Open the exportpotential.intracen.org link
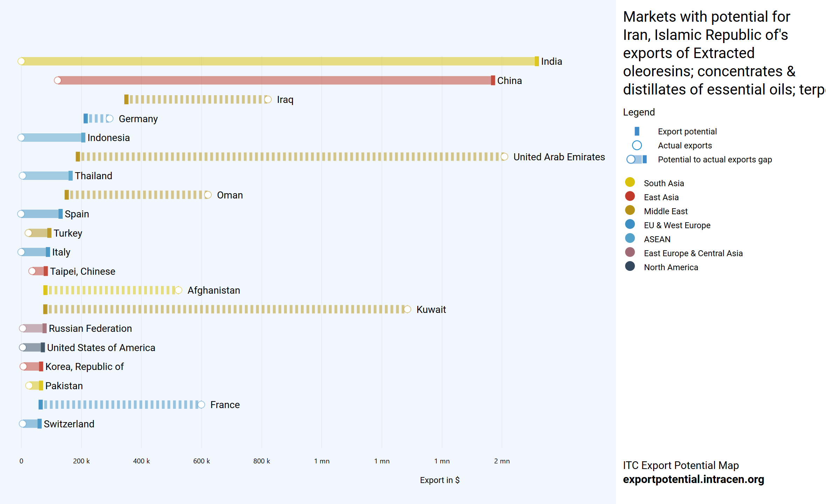This screenshot has height=504, width=826. (x=693, y=479)
